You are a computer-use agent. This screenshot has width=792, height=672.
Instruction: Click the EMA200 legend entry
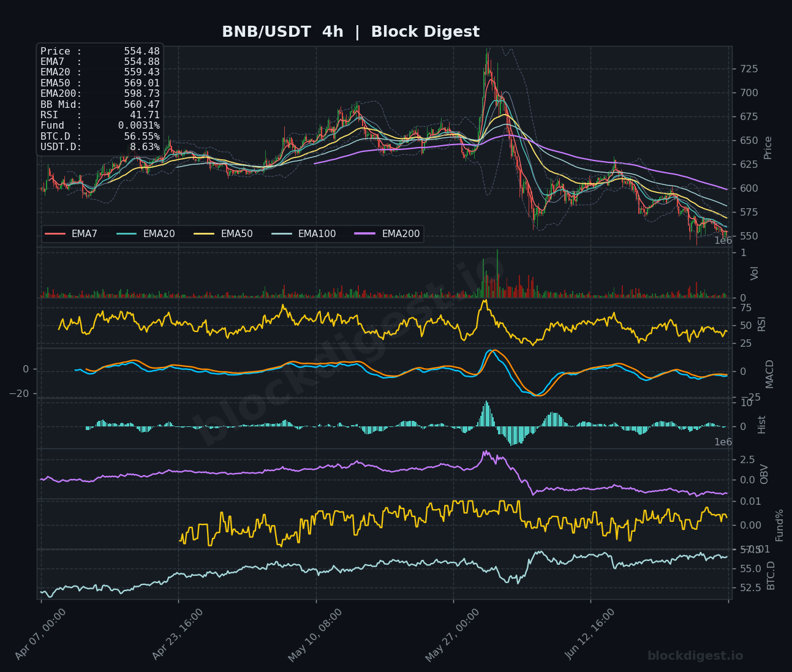pyautogui.click(x=388, y=234)
